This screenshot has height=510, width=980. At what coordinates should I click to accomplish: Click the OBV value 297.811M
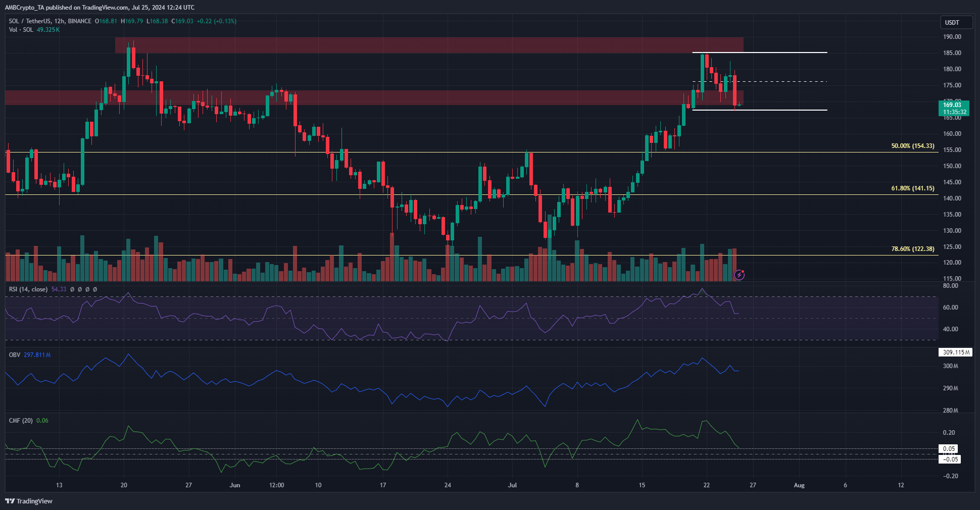37,355
